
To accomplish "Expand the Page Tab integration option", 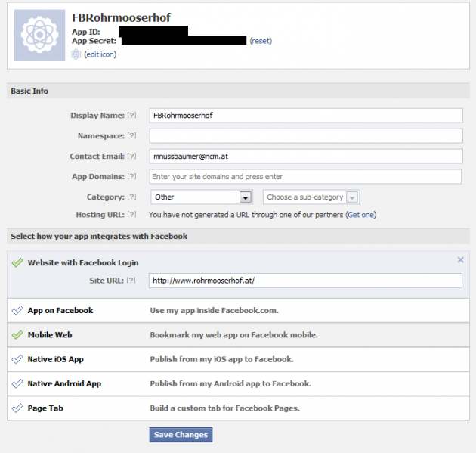I will [x=49, y=408].
